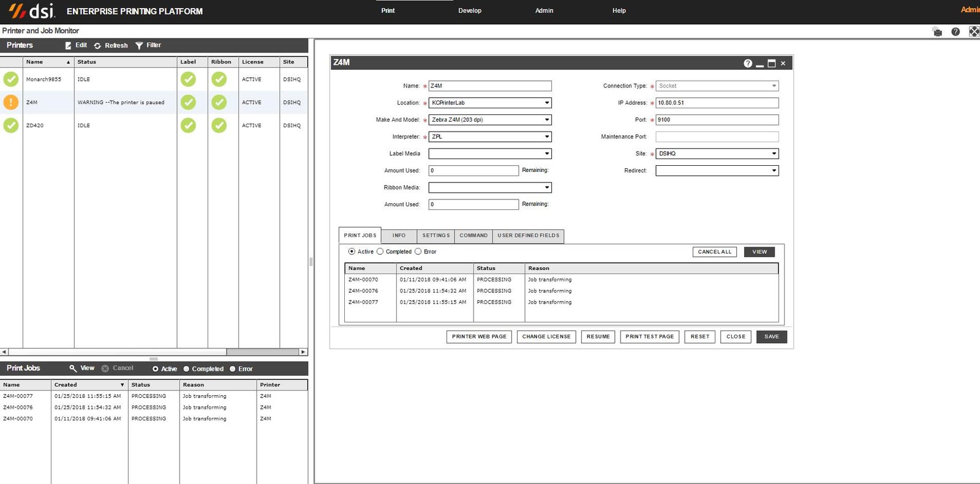Open the Admin menu in the top bar
Viewport: 980px width, 484px height.
coord(544,10)
